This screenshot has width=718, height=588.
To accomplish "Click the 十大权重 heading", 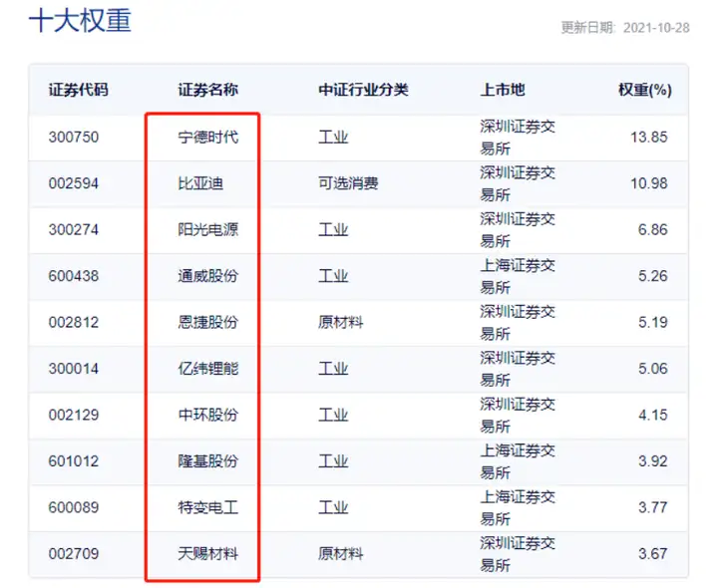I will tap(80, 21).
